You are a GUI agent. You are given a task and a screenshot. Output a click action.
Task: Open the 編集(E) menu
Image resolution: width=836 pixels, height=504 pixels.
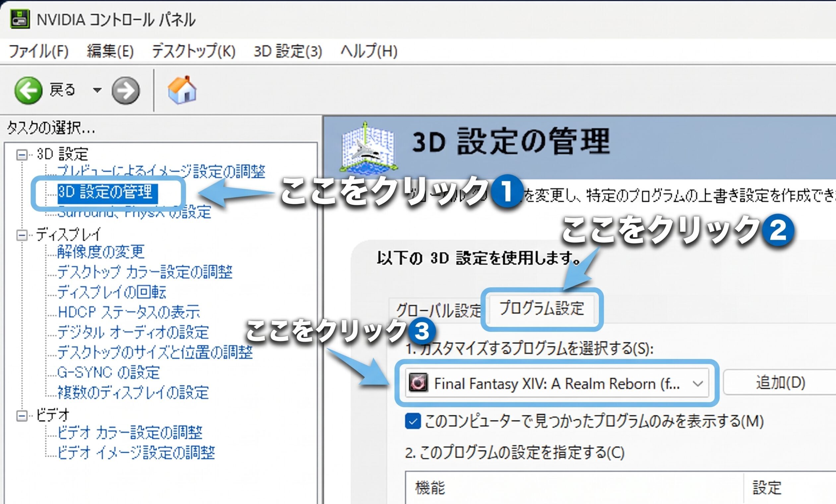click(x=110, y=51)
